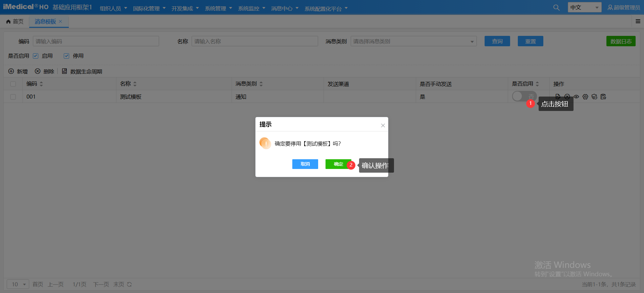644x293 pixels.
Task: Click the search magnifier icon in header
Action: click(x=556, y=7)
